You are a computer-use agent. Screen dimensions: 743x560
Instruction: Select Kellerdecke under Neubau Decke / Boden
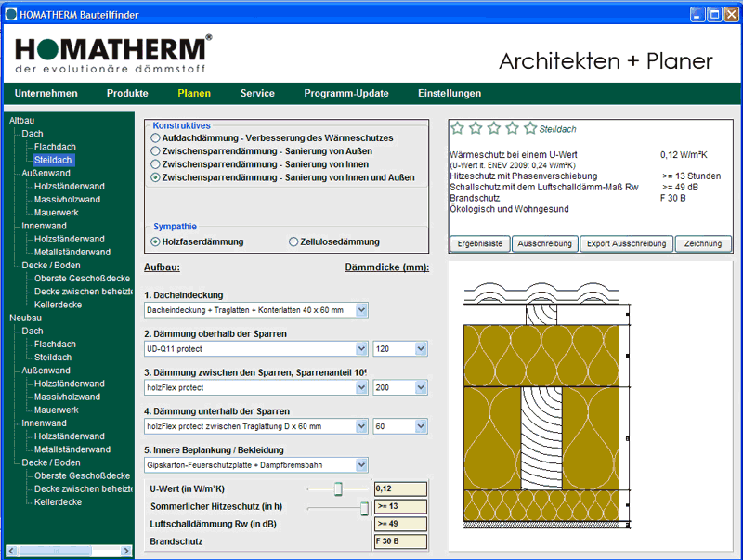(58, 502)
